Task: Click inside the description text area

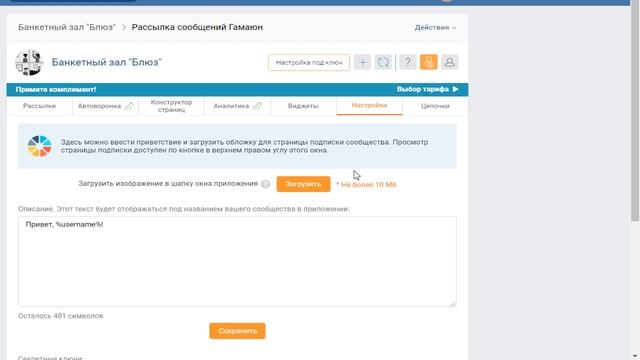Action: (x=237, y=262)
